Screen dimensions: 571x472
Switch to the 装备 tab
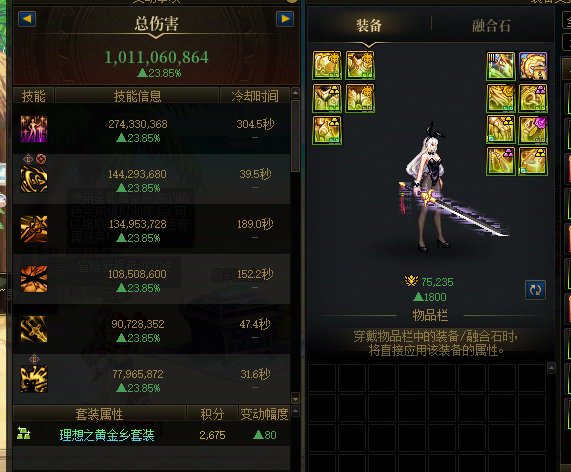coord(369,25)
